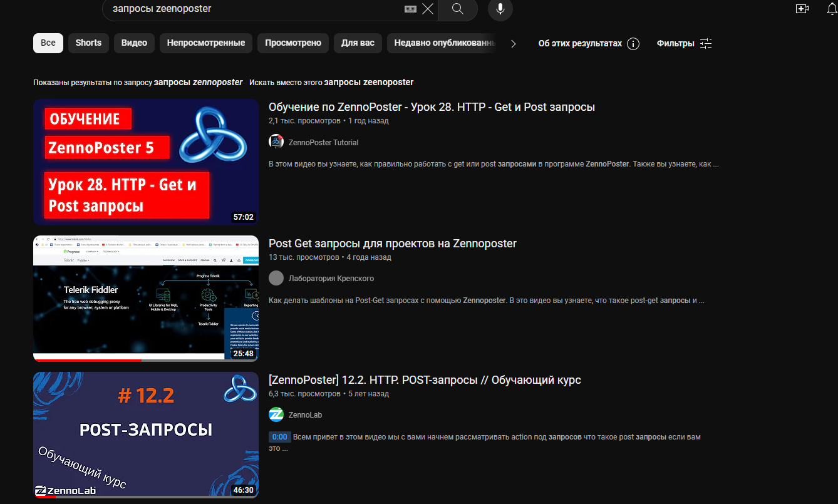This screenshot has height=504, width=838.
Task: Open 12.2. HTTP. POST-запросы video title
Action: tap(425, 380)
